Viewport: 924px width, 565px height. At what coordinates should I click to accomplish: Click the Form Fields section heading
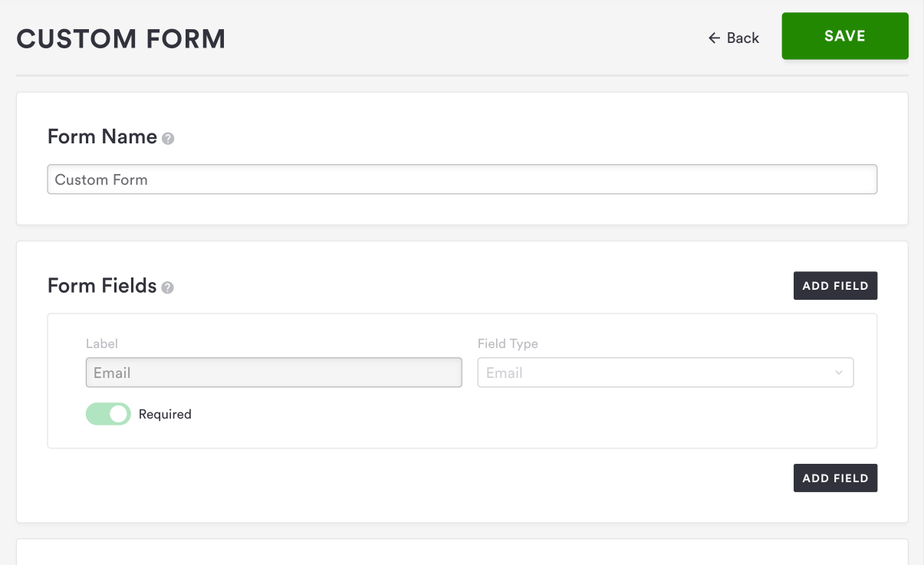(102, 286)
